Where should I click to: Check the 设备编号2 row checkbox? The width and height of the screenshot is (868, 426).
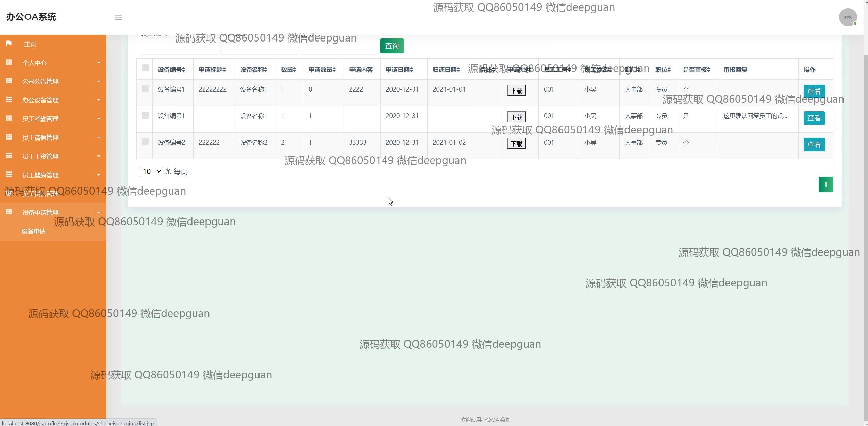click(x=145, y=142)
